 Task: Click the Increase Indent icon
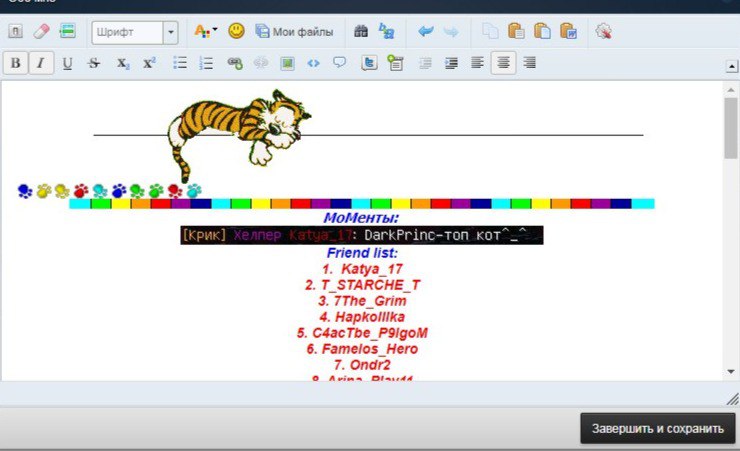[x=451, y=63]
